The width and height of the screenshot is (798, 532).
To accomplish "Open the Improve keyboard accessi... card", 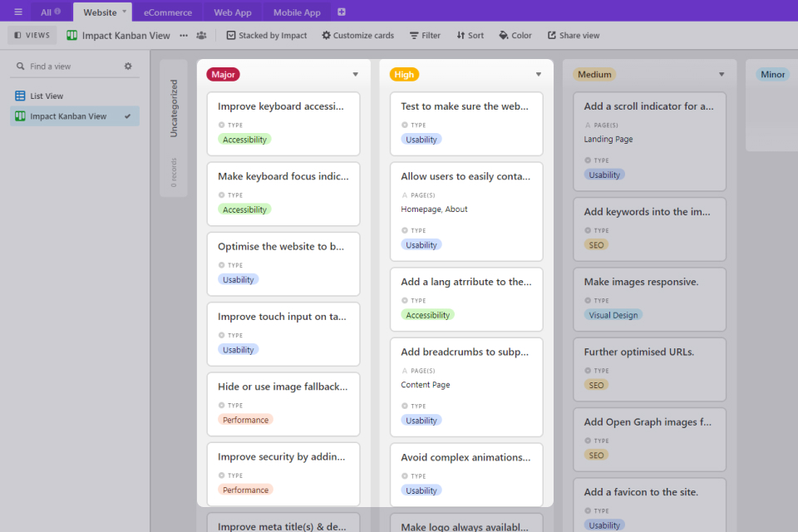I will click(283, 124).
